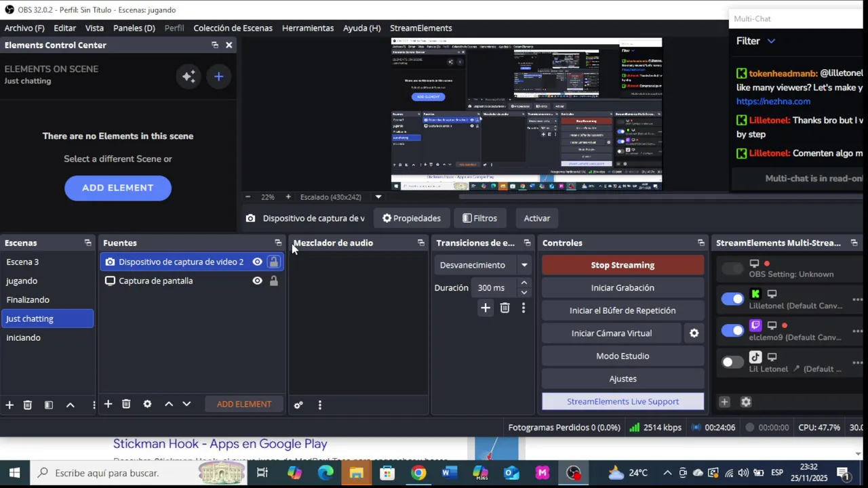Add a new transition with plus icon
Image resolution: width=868 pixels, height=488 pixels.
(x=486, y=308)
